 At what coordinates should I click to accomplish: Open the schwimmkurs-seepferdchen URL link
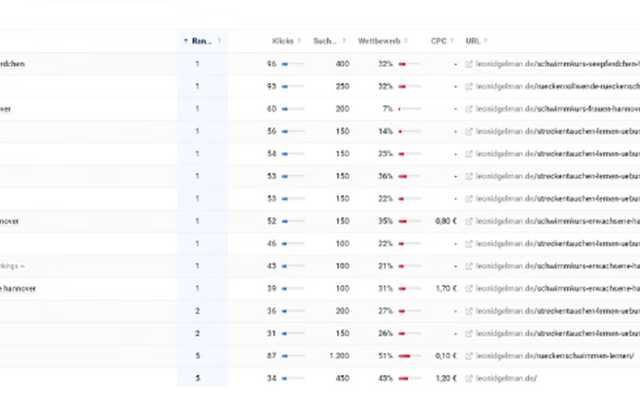[558, 64]
